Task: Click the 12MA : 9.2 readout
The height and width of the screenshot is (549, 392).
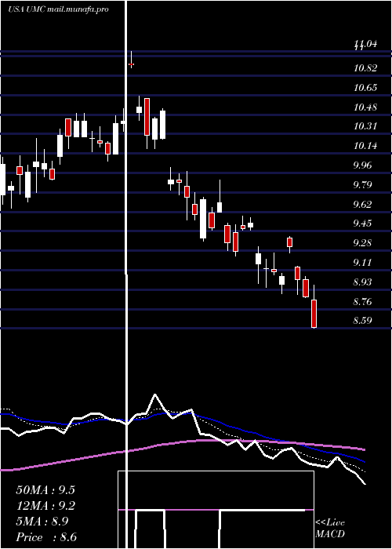Action: pyautogui.click(x=45, y=506)
